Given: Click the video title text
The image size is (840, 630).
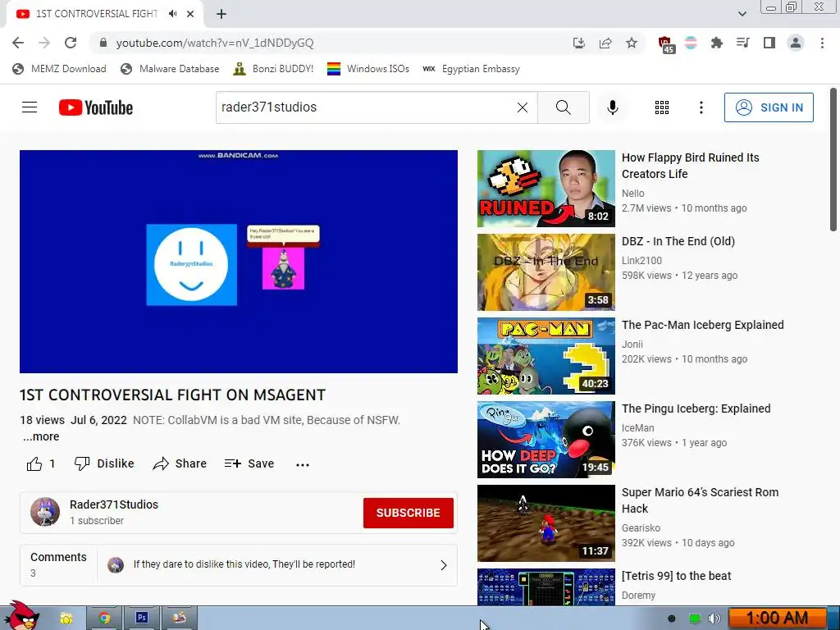Looking at the screenshot, I should (172, 395).
